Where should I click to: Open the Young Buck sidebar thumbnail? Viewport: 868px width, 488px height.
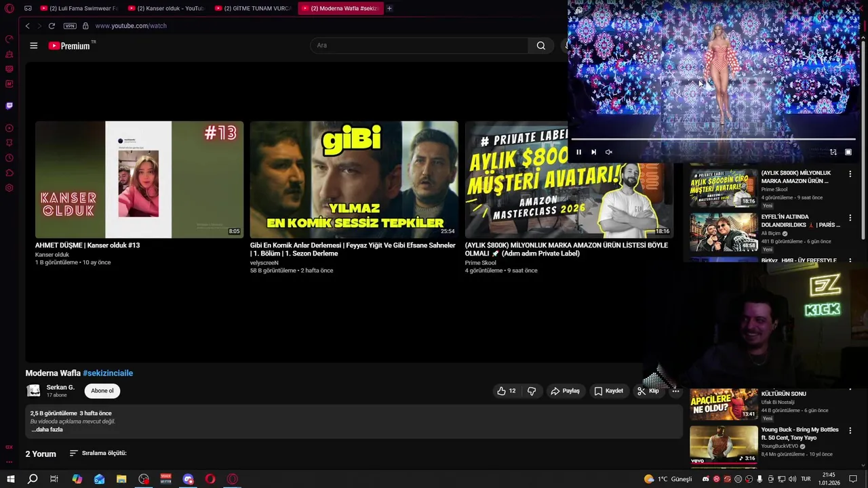[x=724, y=444]
